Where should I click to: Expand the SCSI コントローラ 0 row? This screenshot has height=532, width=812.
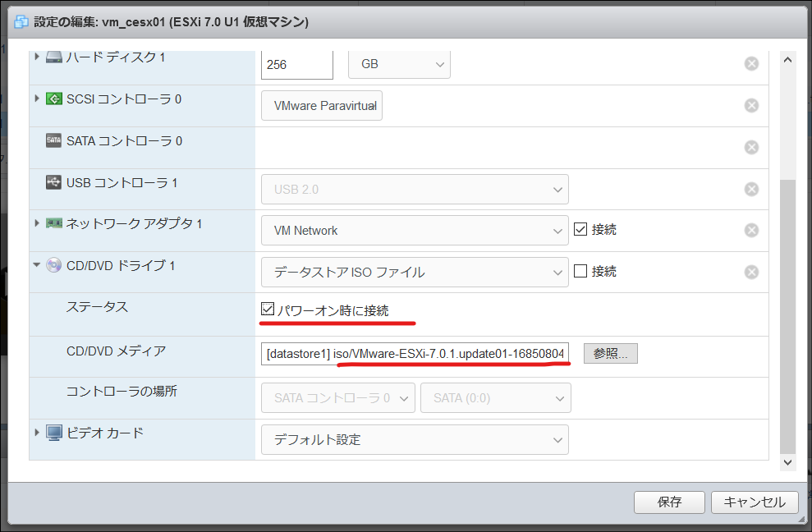coord(37,98)
